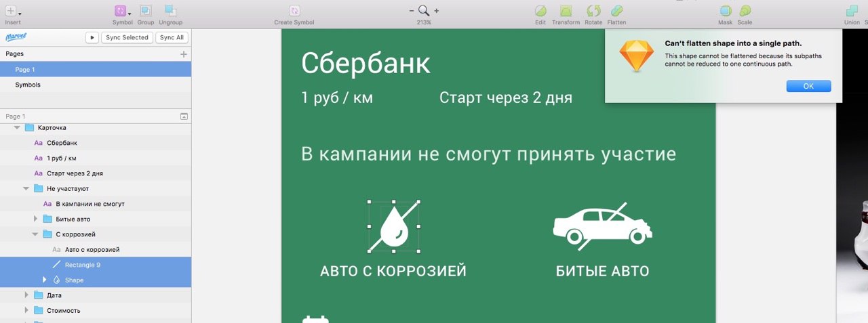The width and height of the screenshot is (868, 323).
Task: Click the Scale toolbar icon
Action: (x=745, y=11)
